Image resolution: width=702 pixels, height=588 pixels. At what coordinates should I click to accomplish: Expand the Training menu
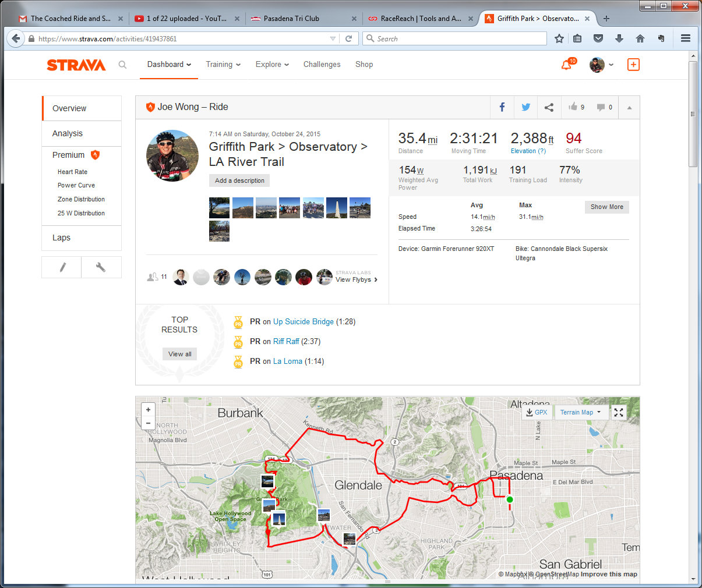(223, 65)
